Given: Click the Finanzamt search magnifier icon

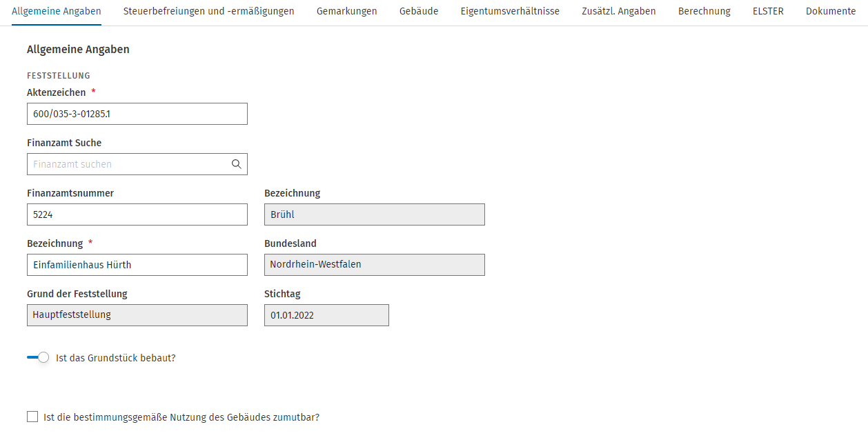Looking at the screenshot, I should point(237,164).
